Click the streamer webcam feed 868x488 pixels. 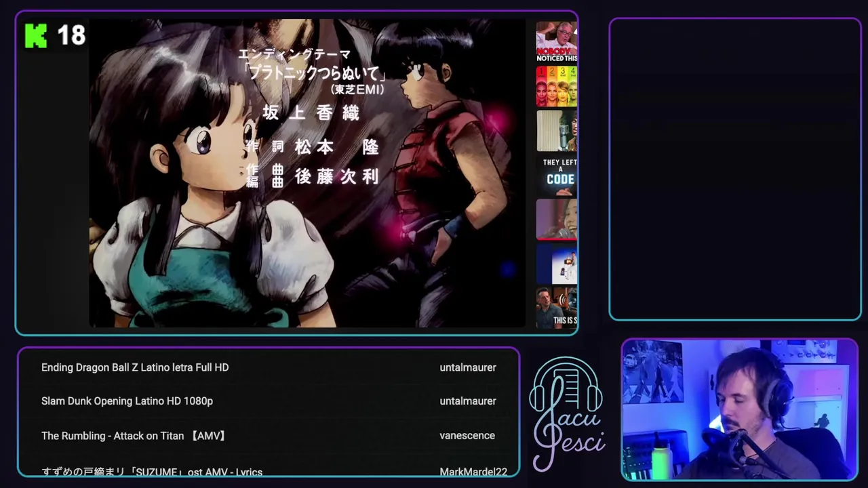[740, 409]
